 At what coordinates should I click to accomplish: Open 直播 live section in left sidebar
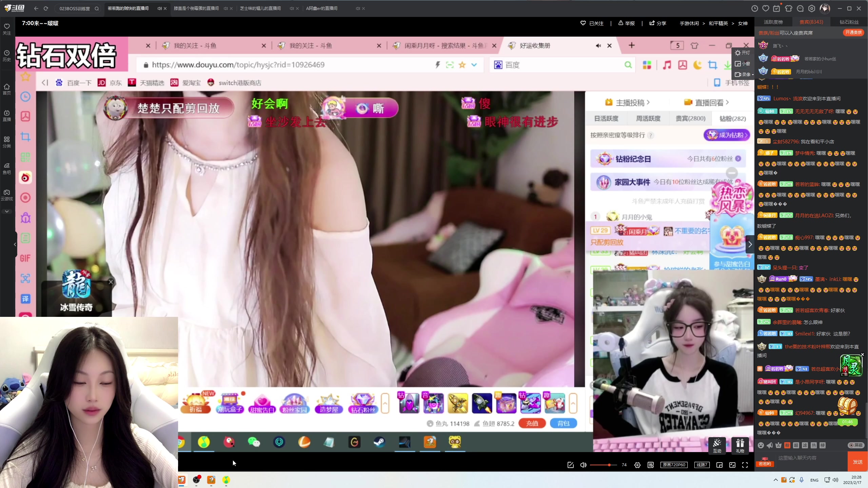coord(7,116)
